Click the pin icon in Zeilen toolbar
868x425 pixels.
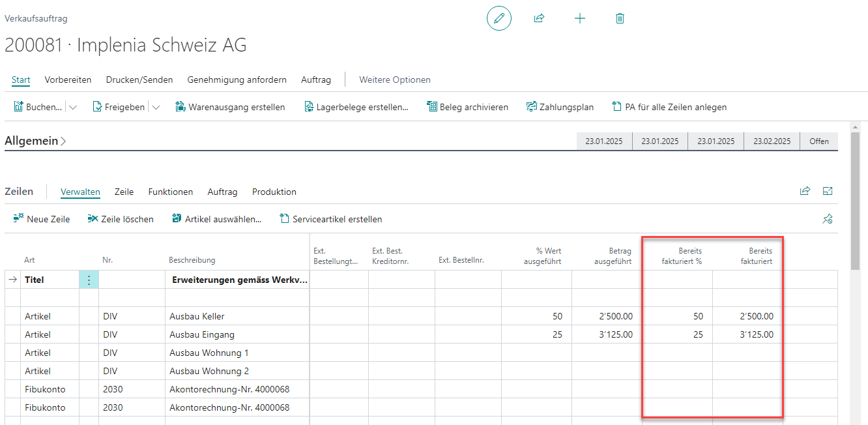coord(828,219)
